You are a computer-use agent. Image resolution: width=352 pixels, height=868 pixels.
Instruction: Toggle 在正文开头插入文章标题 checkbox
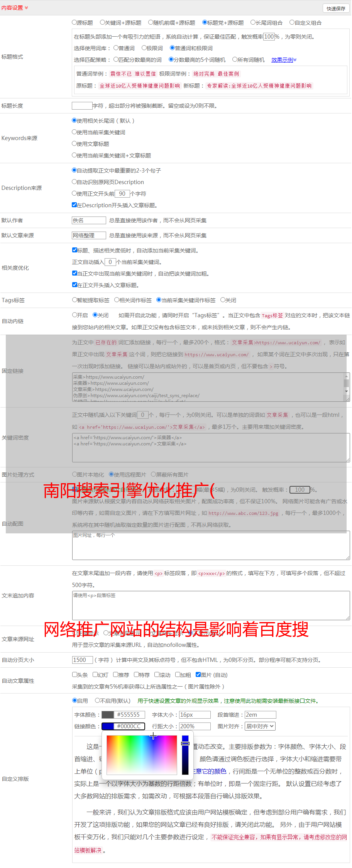coord(74,285)
